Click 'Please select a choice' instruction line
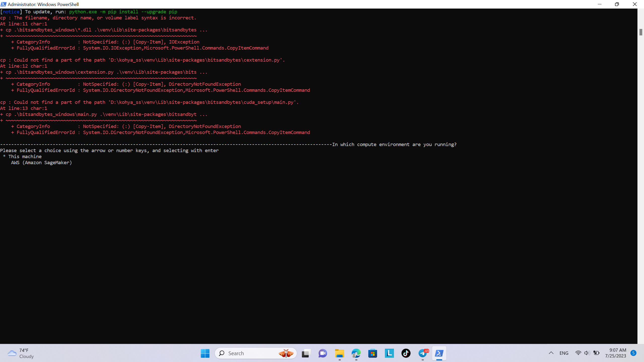The width and height of the screenshot is (644, 362). click(109, 151)
